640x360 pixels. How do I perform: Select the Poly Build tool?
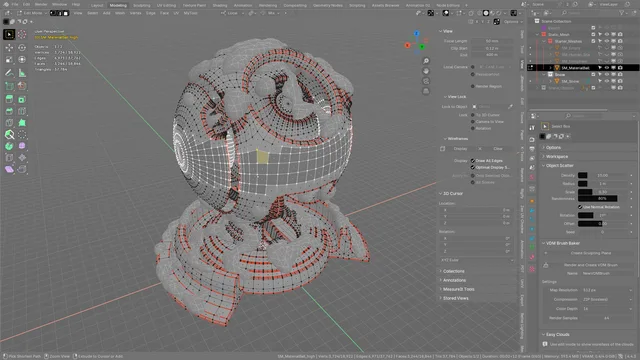[22, 123]
